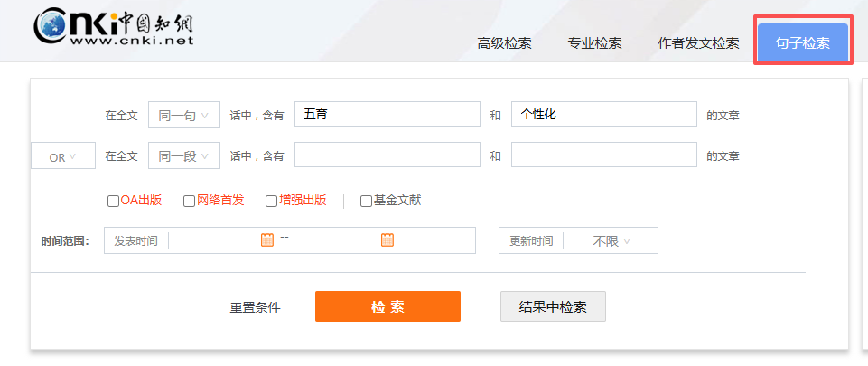Check the 增强出版 option
868x366 pixels.
(271, 201)
